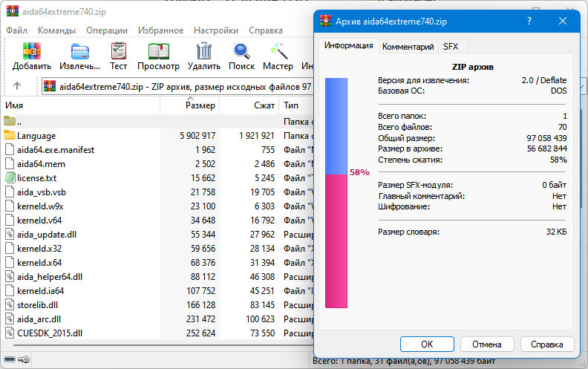Click the Отмена button
This screenshot has height=369, width=588.
(x=486, y=344)
